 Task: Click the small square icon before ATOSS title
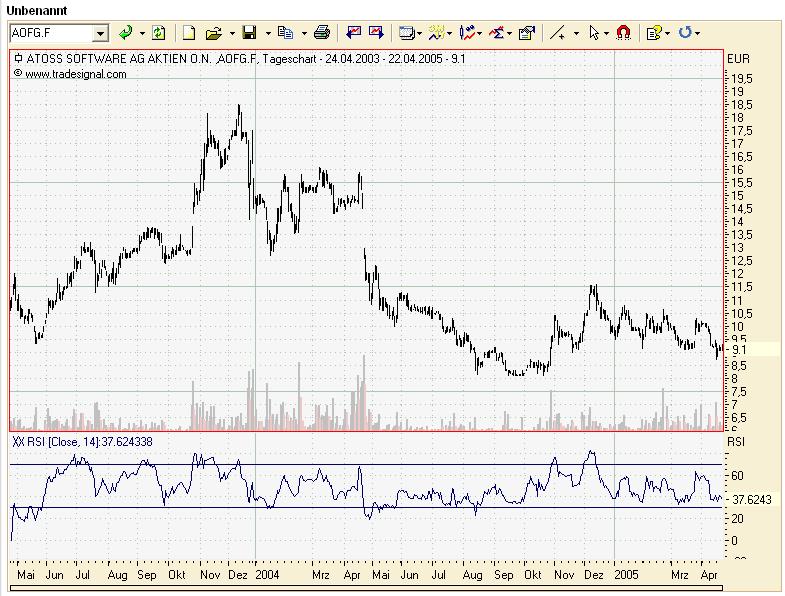19,59
